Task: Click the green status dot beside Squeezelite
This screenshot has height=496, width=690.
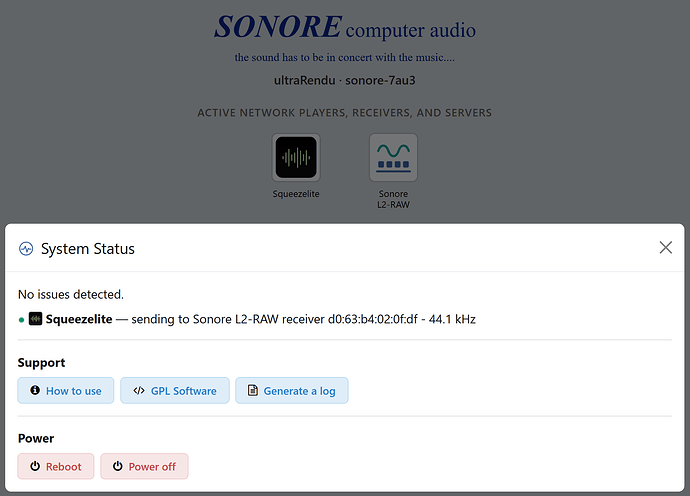Action: (x=21, y=320)
